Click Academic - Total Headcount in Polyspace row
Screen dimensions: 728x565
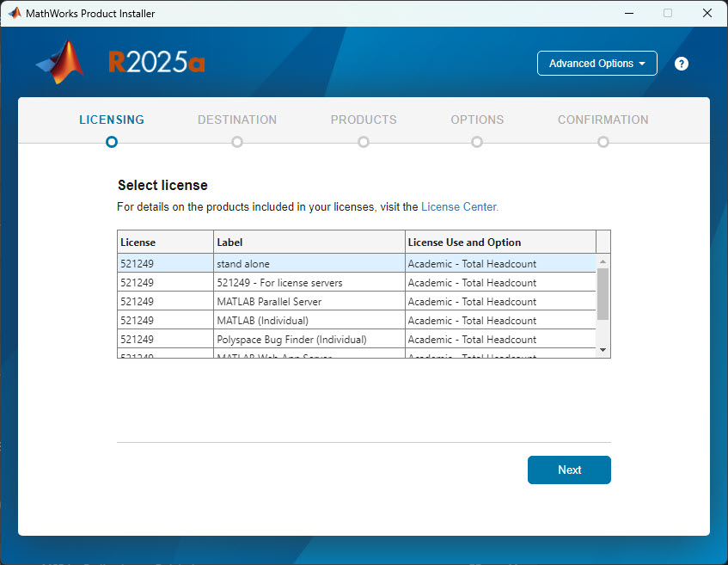(x=472, y=340)
